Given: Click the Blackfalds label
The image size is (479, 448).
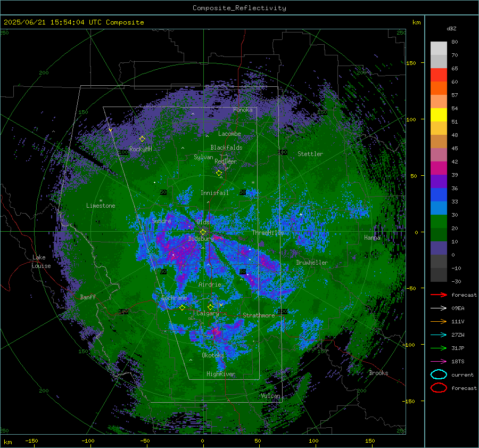Looking at the screenshot, I should click(226, 148).
